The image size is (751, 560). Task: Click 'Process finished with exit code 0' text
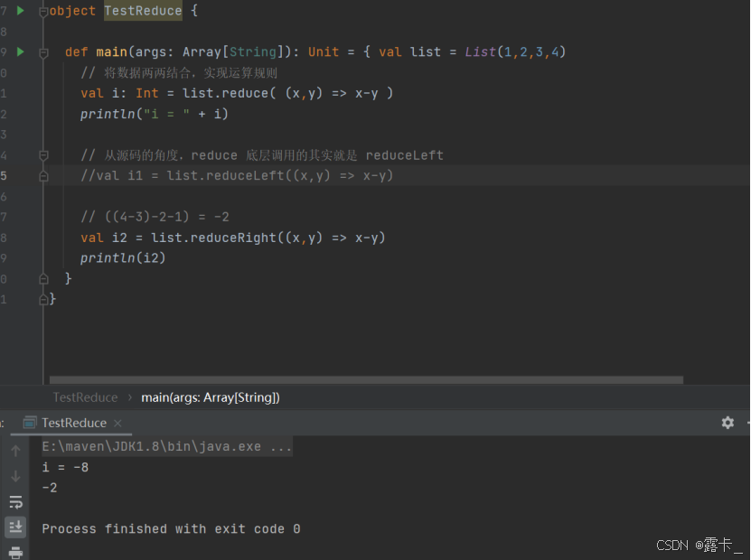click(x=171, y=529)
